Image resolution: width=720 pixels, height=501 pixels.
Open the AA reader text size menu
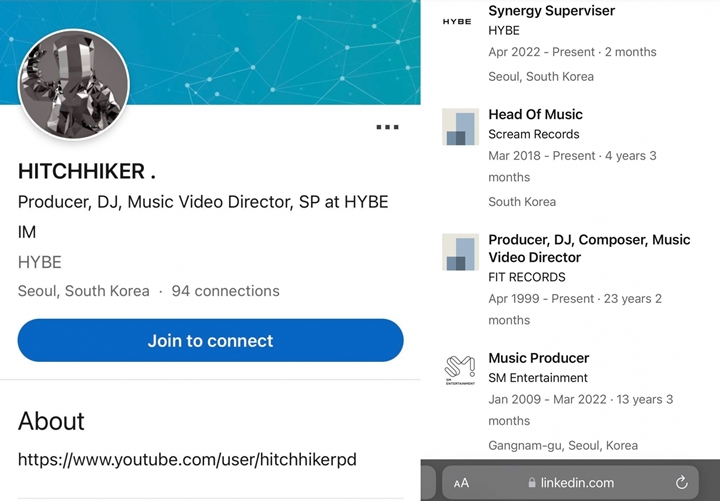point(461,483)
